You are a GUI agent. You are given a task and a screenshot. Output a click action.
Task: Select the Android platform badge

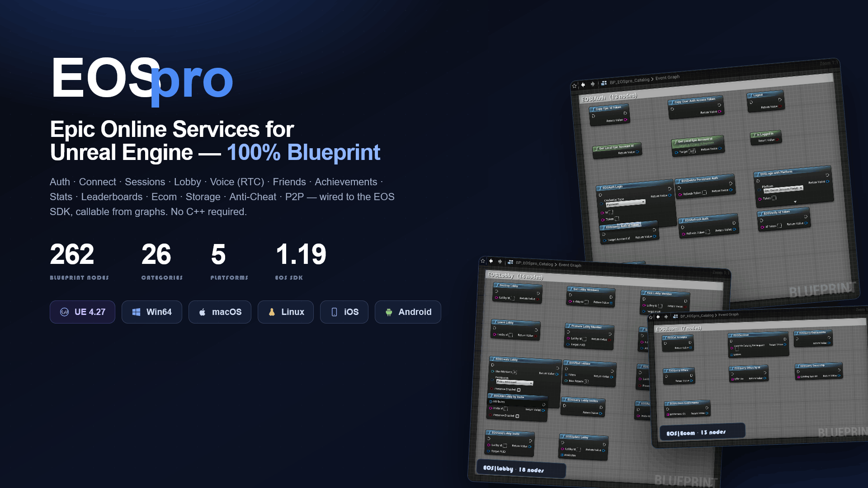(x=408, y=312)
